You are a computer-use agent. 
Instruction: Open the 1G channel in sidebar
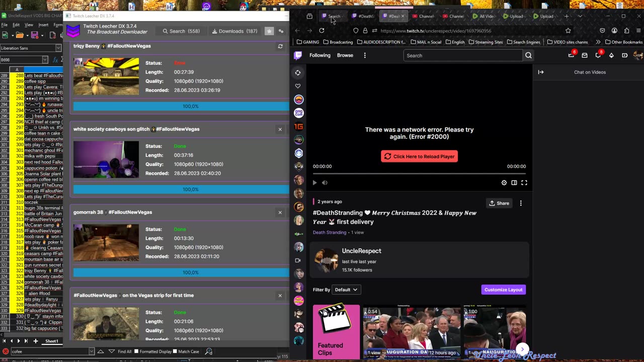pos(299,127)
